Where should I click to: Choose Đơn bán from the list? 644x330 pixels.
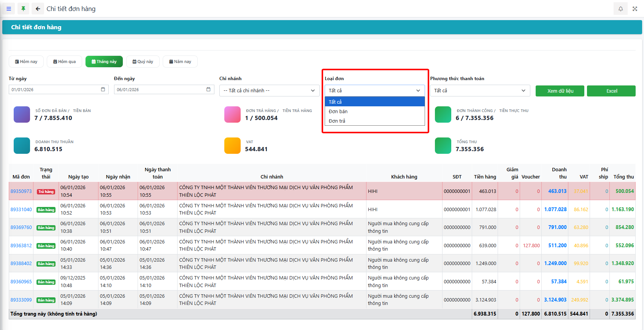(338, 112)
